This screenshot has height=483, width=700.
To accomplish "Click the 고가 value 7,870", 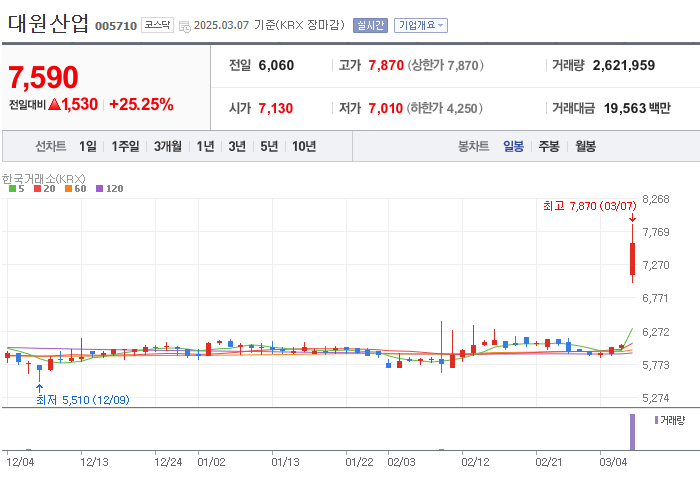I will (386, 66).
